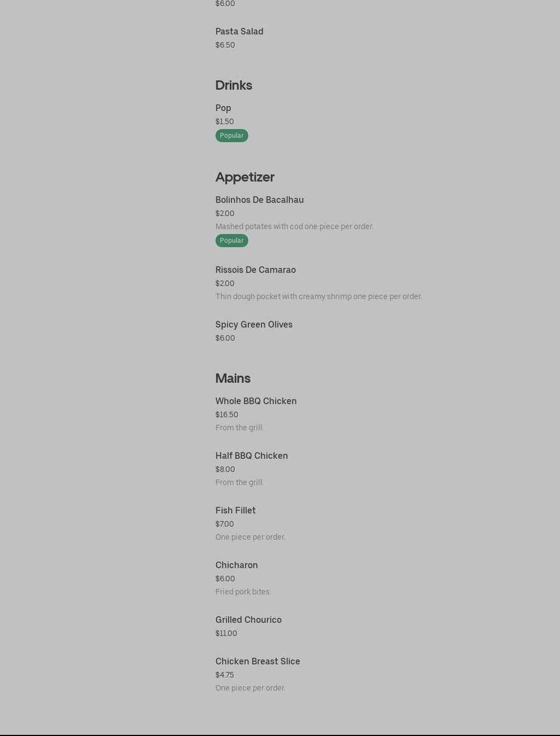Select Chicken Breast Slice item

258,662
